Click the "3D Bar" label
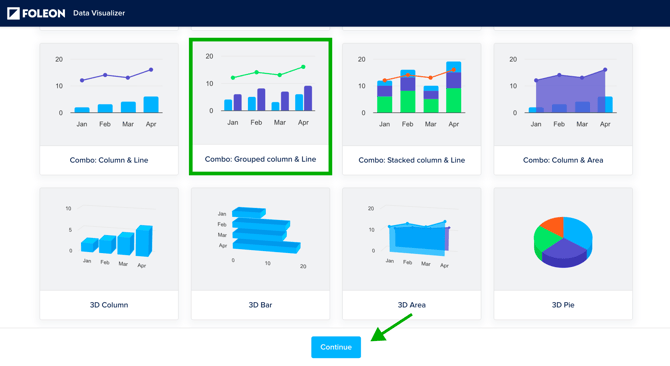The width and height of the screenshot is (670, 366). click(260, 305)
